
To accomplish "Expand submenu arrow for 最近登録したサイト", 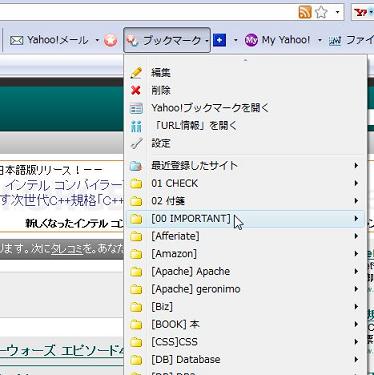I will click(356, 165).
